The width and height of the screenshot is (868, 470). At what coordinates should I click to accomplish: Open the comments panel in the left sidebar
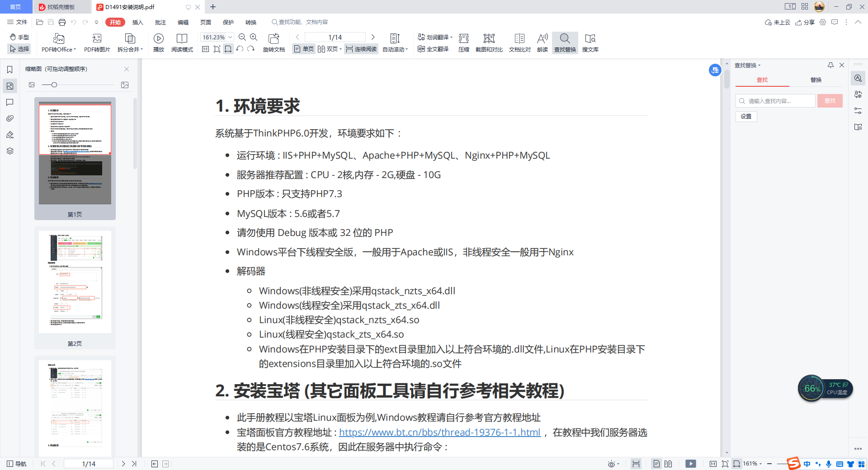10,102
